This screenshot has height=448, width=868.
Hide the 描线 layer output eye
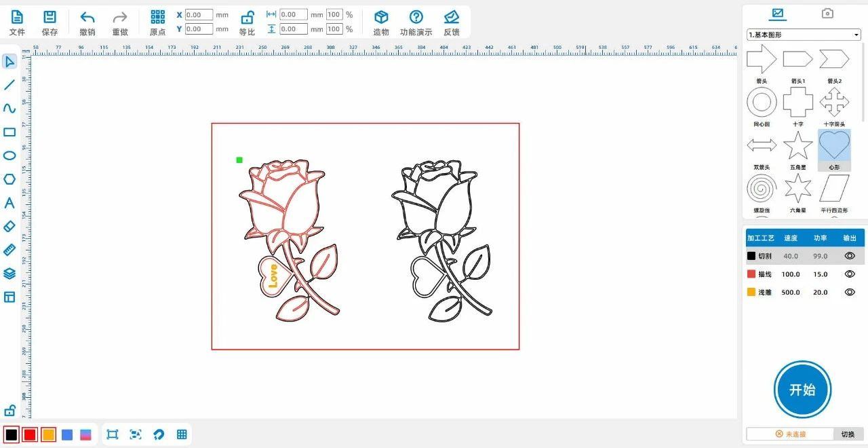849,274
